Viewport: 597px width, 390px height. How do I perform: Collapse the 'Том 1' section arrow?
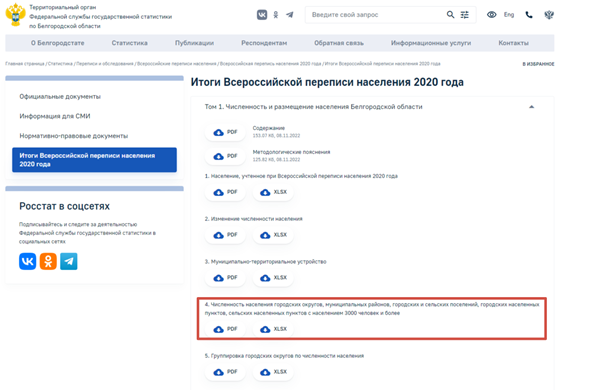[x=532, y=107]
